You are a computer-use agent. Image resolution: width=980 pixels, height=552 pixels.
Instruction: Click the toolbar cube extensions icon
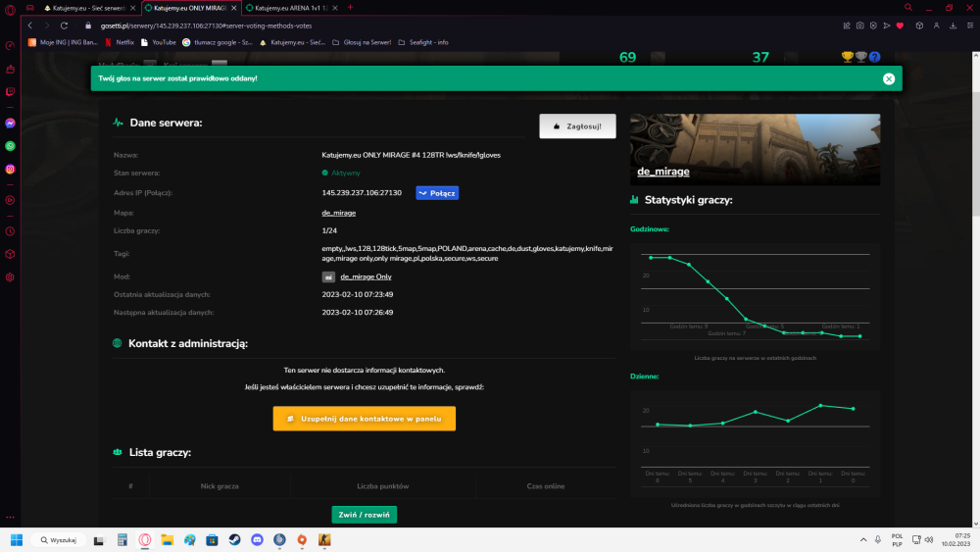pos(919,25)
